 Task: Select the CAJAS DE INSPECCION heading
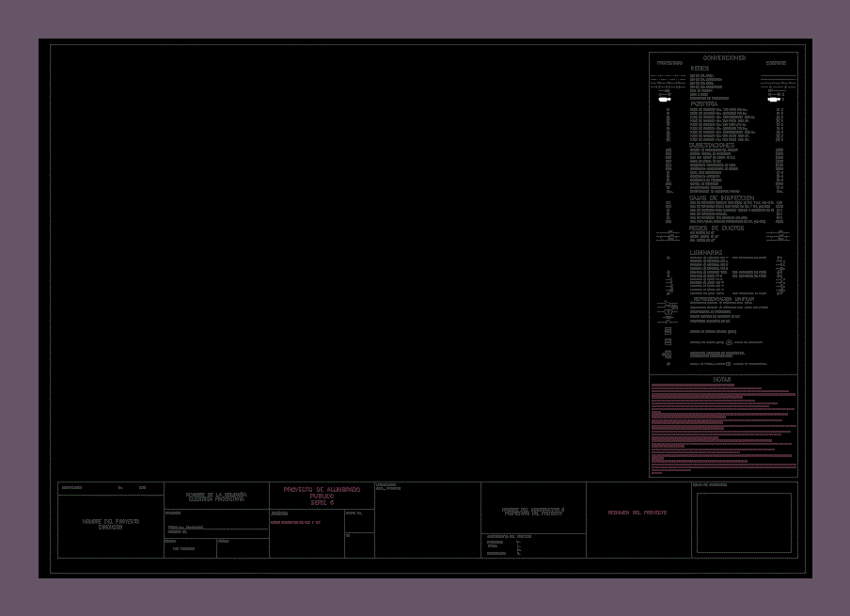[x=721, y=197]
